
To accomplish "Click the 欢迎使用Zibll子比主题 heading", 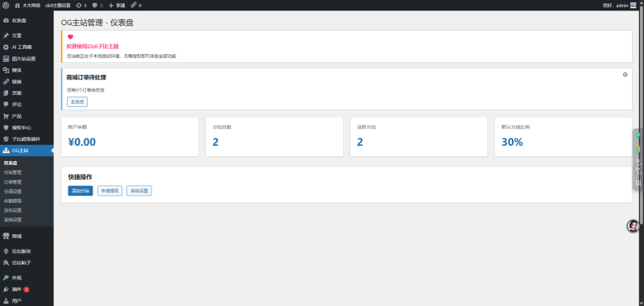I will (93, 47).
